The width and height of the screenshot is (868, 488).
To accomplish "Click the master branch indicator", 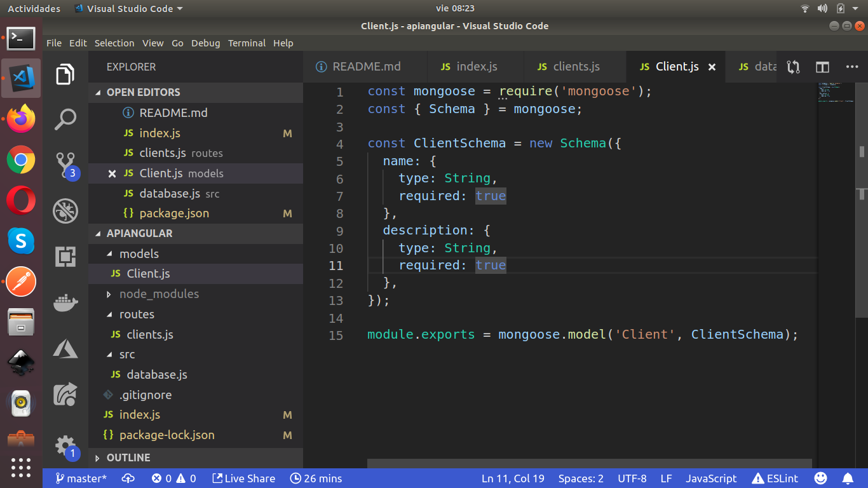I will pyautogui.click(x=81, y=478).
